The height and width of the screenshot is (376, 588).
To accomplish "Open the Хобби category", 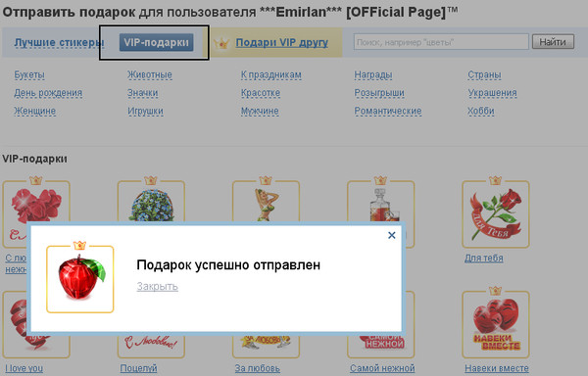I will click(481, 112).
